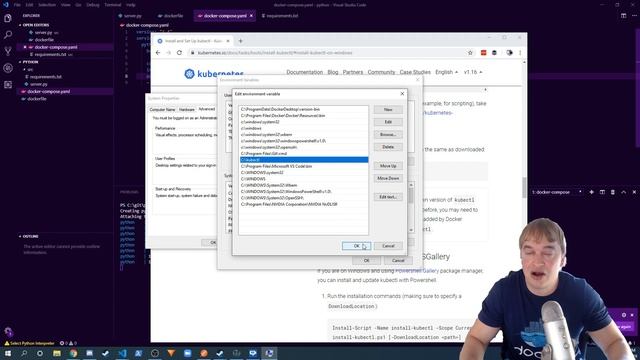Open the Search view in VS Code activity bar
Image resolution: width=640 pixels, height=360 pixels.
[x=8, y=35]
